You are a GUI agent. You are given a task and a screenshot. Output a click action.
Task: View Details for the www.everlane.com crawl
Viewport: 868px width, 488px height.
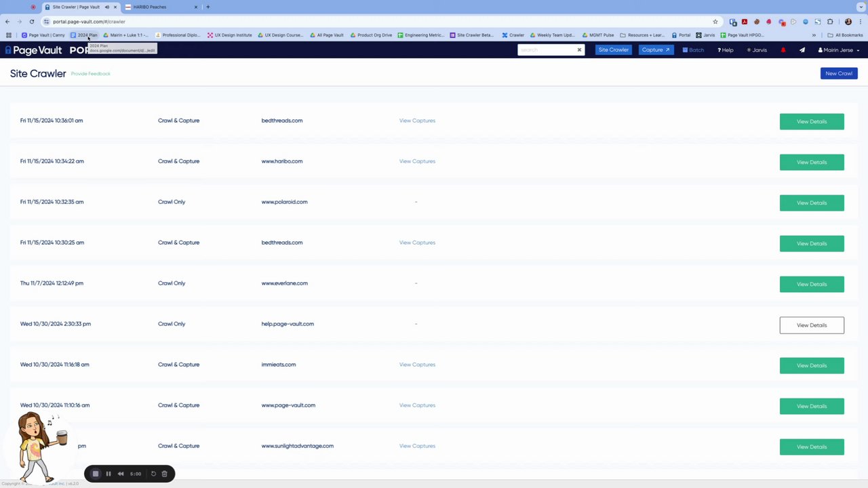point(812,284)
